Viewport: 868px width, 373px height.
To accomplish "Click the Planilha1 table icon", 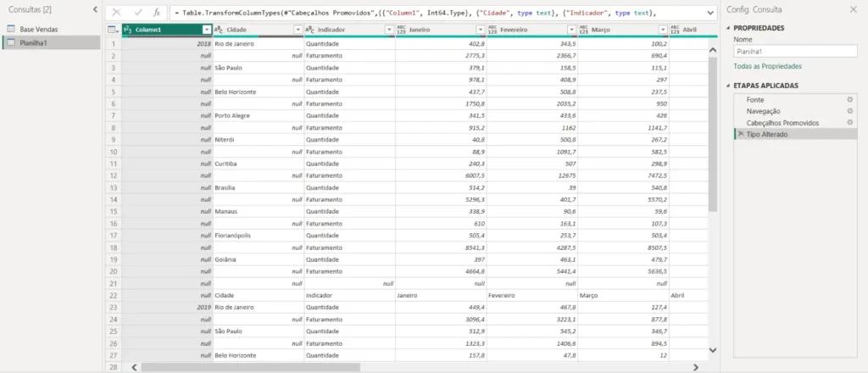I will point(10,42).
